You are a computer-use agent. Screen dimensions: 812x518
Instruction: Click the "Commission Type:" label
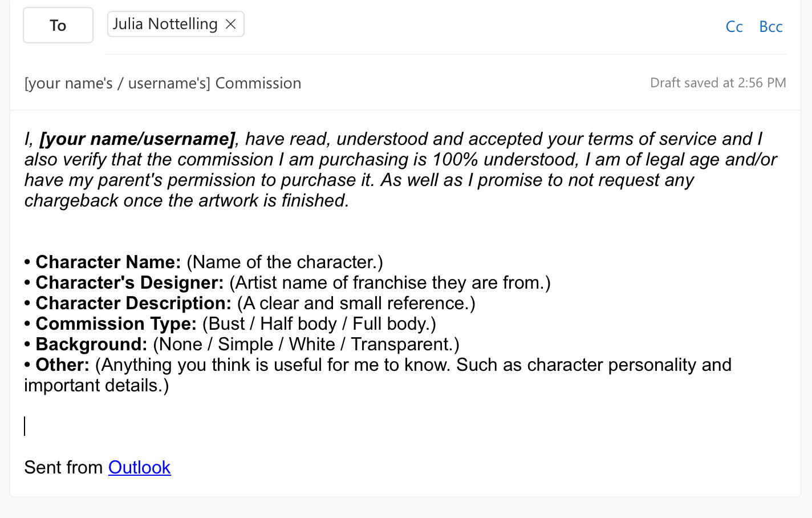click(116, 324)
